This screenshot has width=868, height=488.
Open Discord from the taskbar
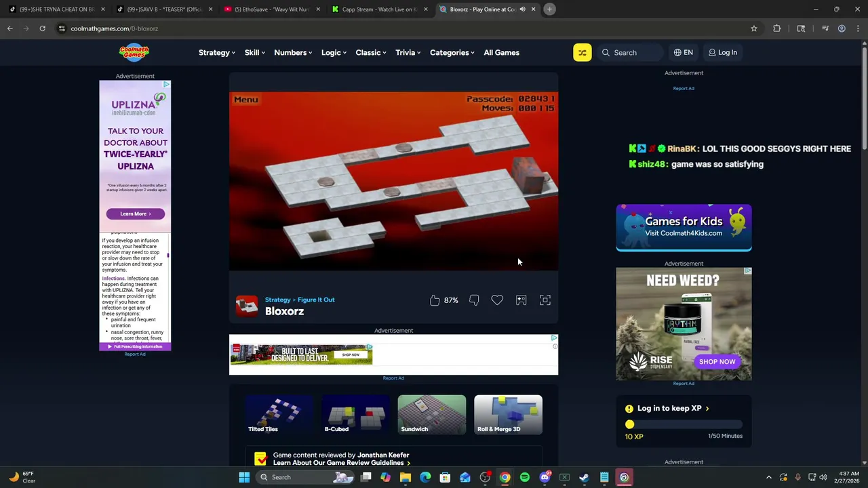545,477
